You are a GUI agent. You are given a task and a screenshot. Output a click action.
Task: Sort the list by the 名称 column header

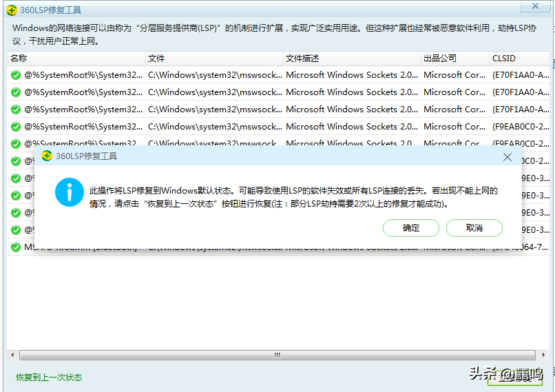click(x=76, y=59)
